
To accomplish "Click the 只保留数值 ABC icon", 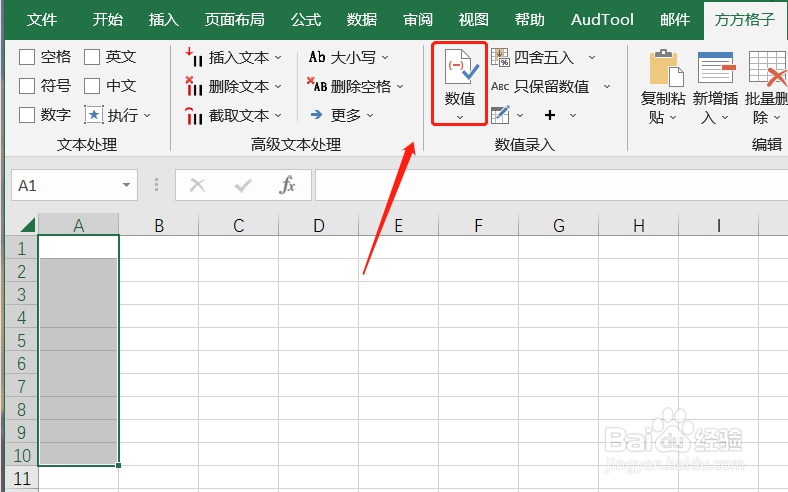I will [500, 86].
